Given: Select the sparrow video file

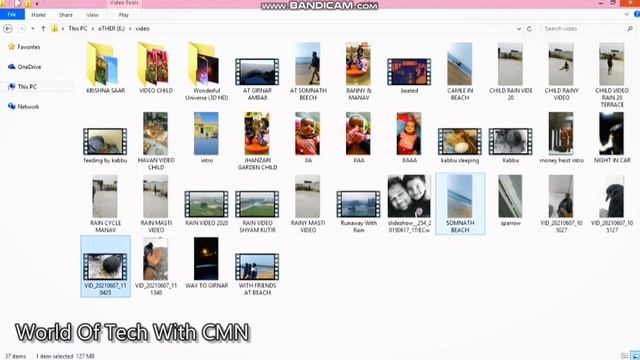Looking at the screenshot, I should point(511,201).
